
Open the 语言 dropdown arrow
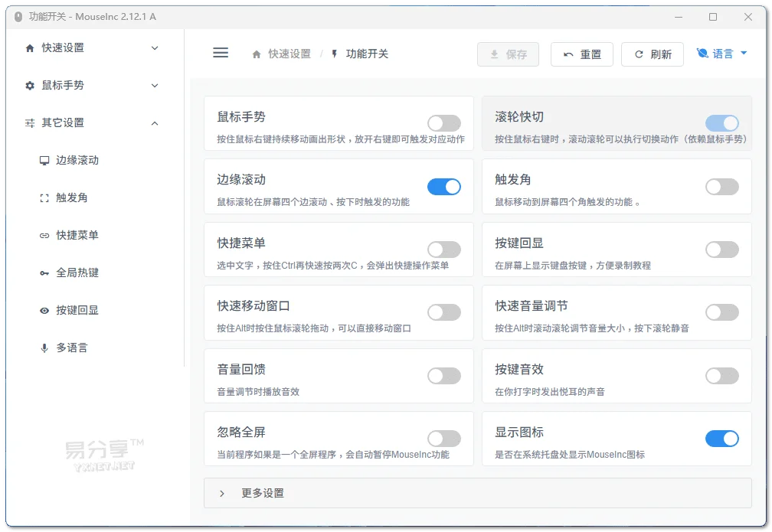(744, 53)
